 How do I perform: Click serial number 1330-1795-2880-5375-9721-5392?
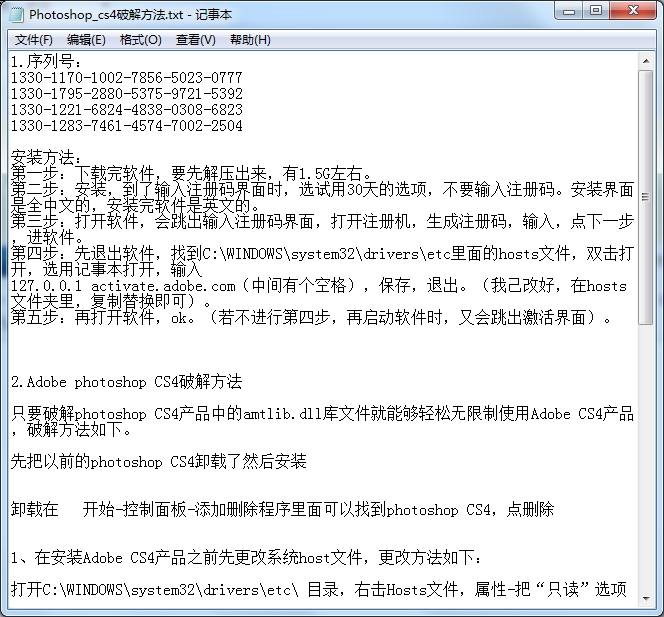pos(127,94)
